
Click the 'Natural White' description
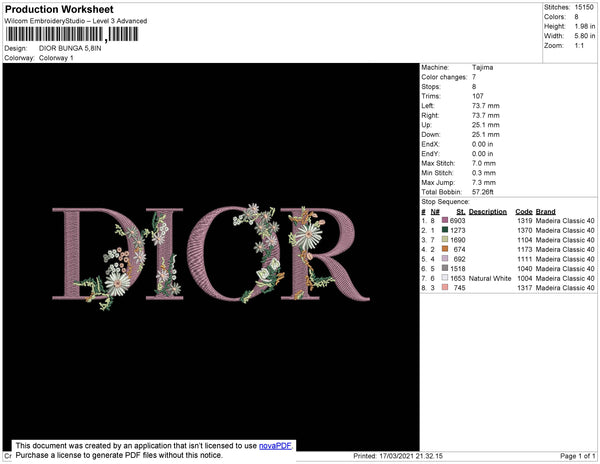click(490, 278)
